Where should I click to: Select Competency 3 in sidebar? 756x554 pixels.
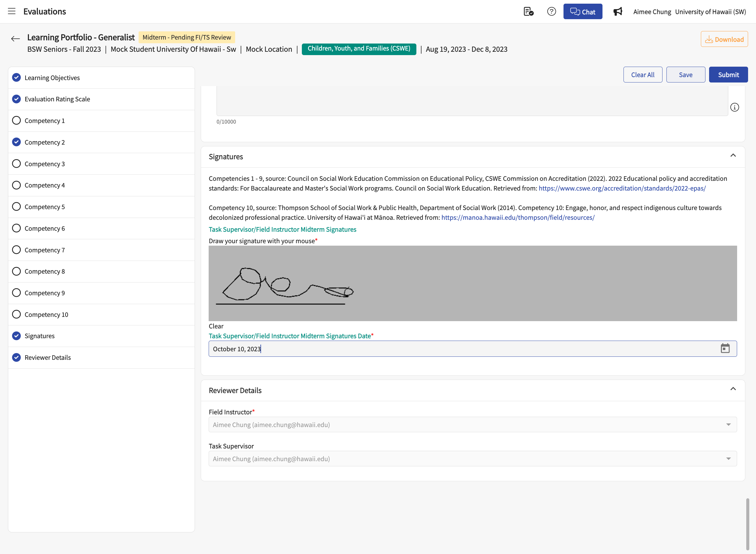pyautogui.click(x=101, y=164)
